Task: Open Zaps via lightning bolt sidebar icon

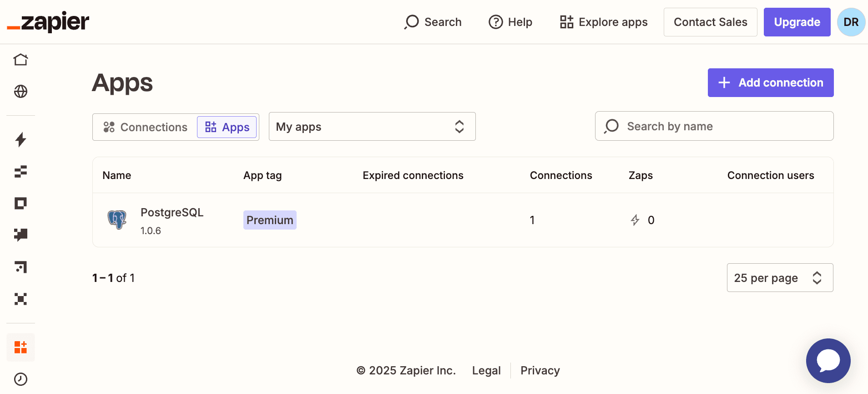Action: pos(20,139)
